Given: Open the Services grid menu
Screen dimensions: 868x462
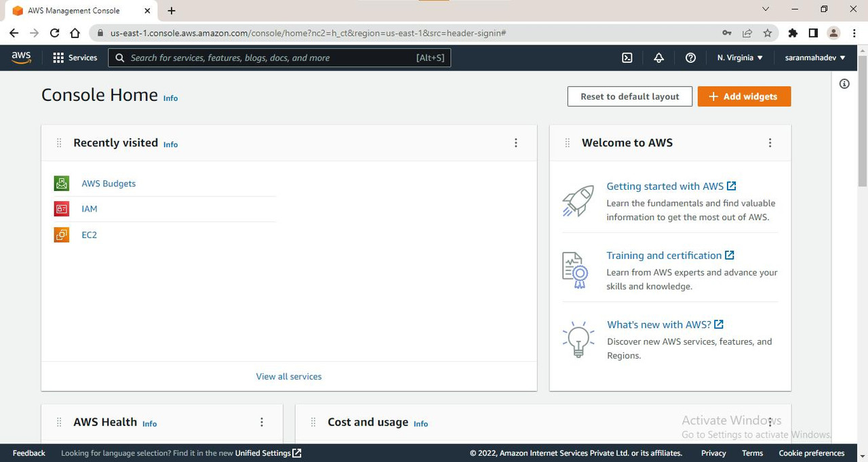Looking at the screenshot, I should (58, 58).
